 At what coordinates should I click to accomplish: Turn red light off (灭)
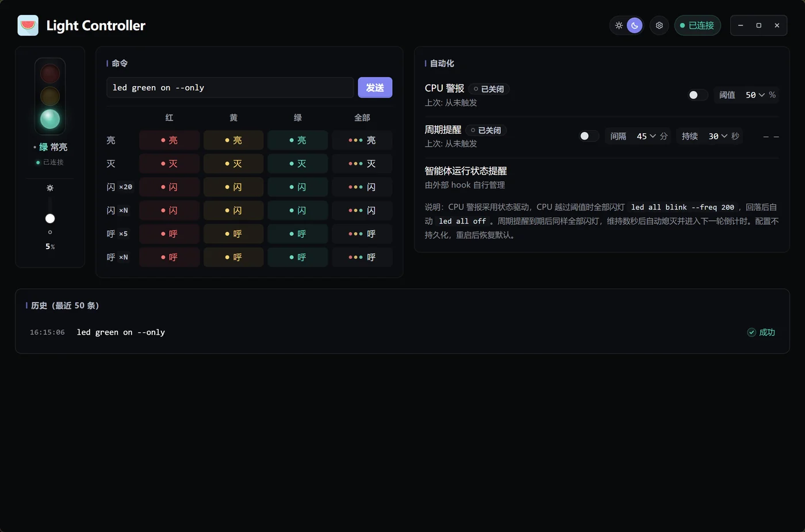[169, 164]
